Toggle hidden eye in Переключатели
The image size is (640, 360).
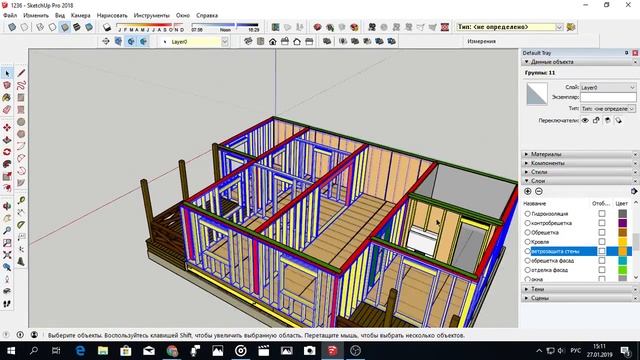pyautogui.click(x=585, y=120)
